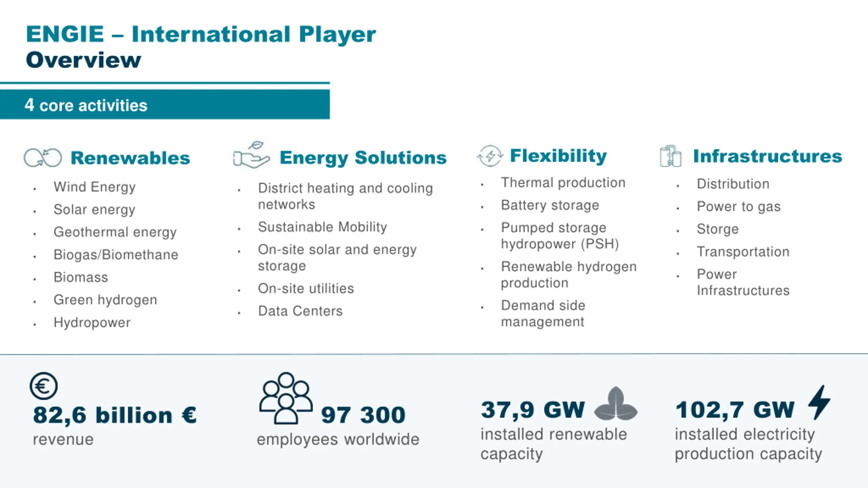Click the 'Biomass' bullet
868x488 pixels.
pyautogui.click(x=81, y=277)
